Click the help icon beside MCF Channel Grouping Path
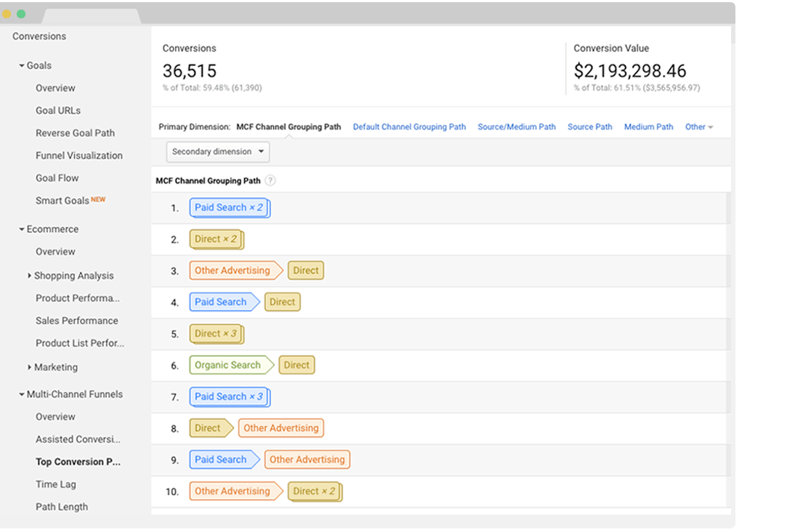Viewport: 795px width, 532px height. coord(270,181)
